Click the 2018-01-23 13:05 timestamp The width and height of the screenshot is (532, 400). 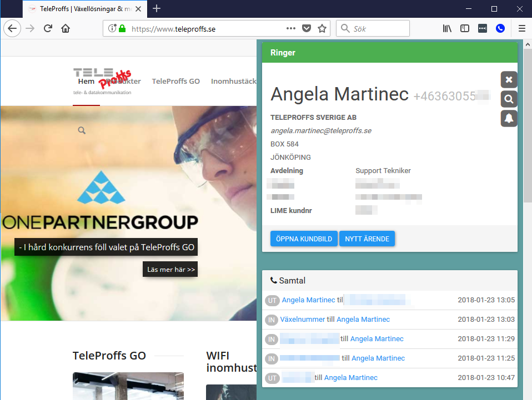[x=486, y=300]
